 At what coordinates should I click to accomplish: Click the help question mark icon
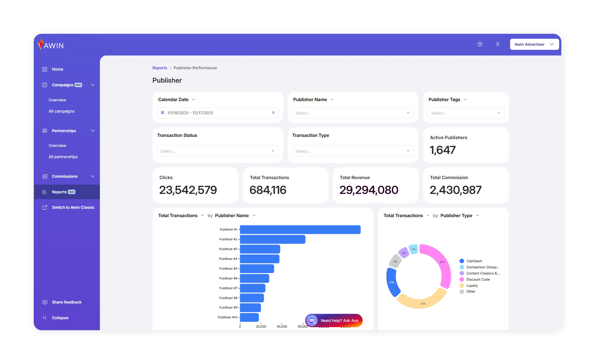480,44
